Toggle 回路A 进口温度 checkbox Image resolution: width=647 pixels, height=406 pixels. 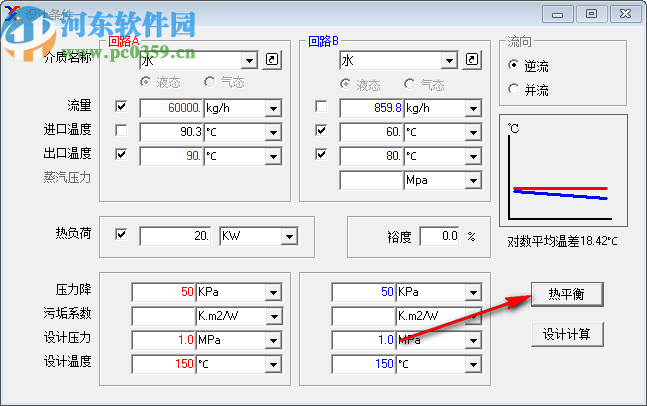(x=121, y=130)
